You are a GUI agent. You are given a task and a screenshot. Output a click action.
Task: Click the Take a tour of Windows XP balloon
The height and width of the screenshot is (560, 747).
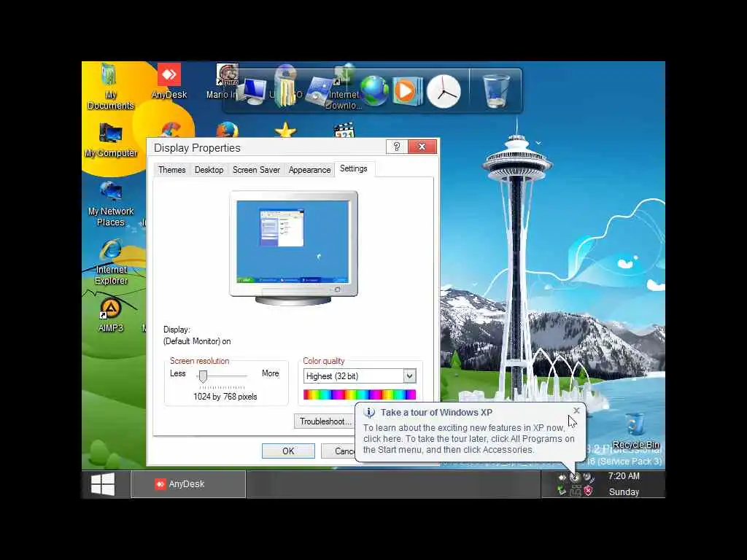coord(471,432)
